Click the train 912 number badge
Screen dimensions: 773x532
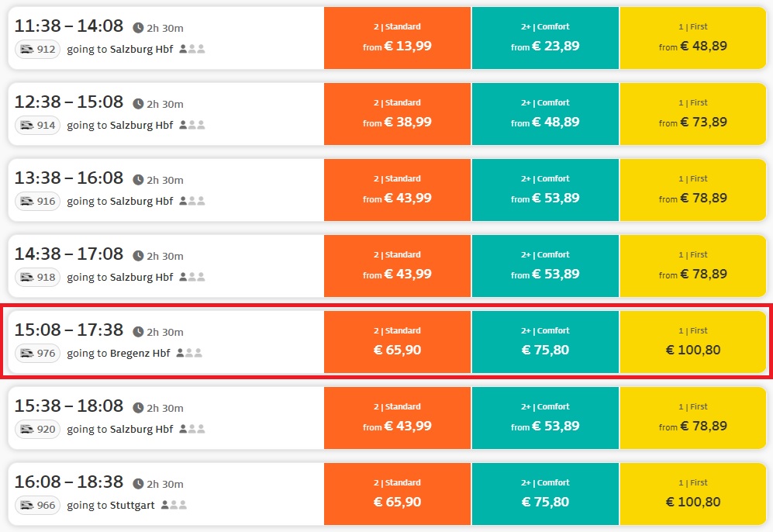tap(37, 50)
